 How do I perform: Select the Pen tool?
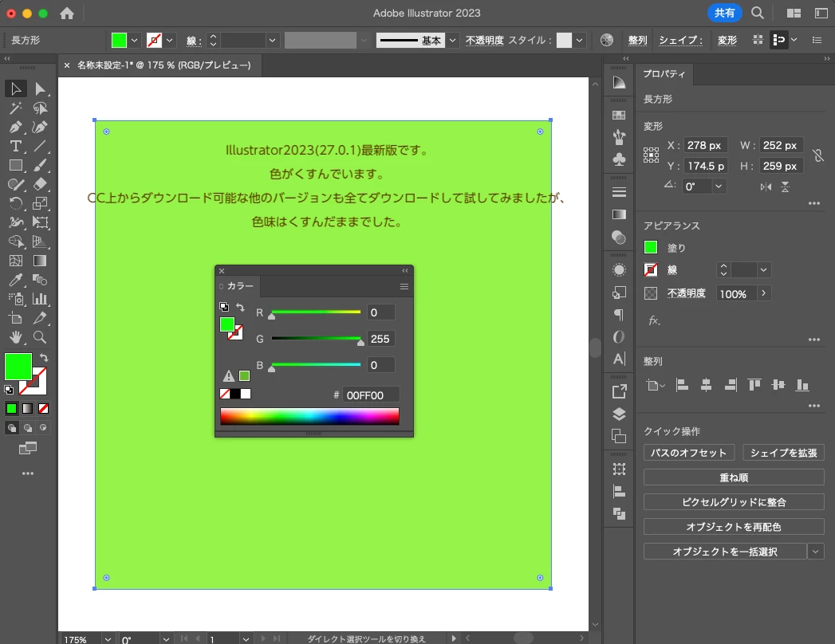(x=15, y=128)
